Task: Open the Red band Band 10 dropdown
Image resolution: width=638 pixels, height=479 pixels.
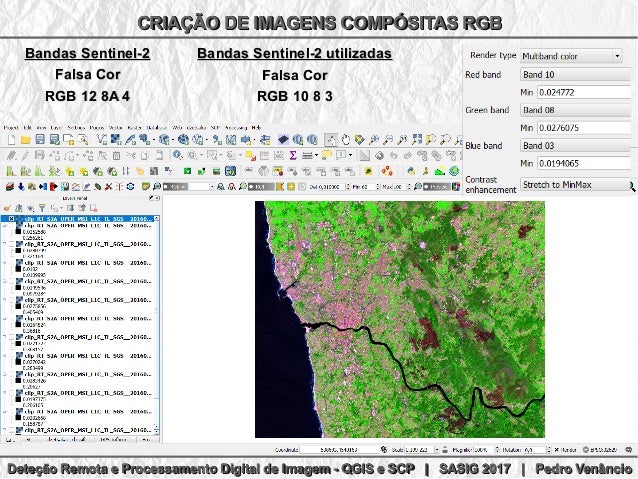Action: (x=575, y=74)
